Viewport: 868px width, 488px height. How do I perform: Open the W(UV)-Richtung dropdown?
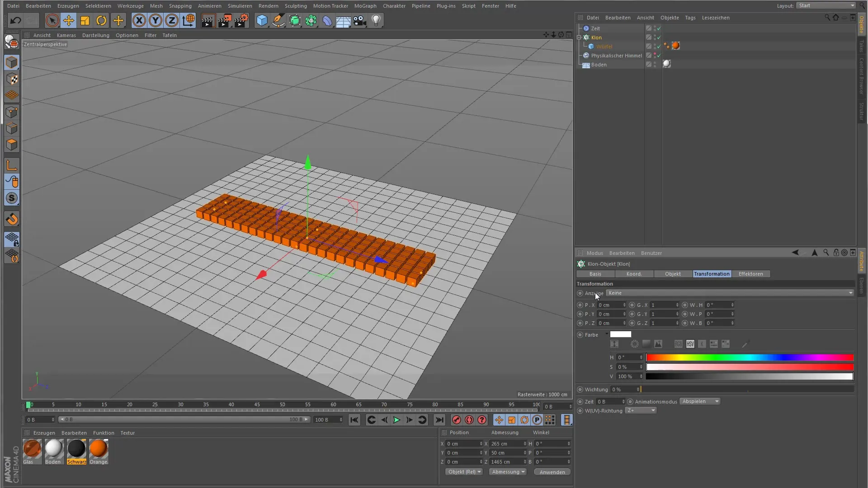pos(641,410)
